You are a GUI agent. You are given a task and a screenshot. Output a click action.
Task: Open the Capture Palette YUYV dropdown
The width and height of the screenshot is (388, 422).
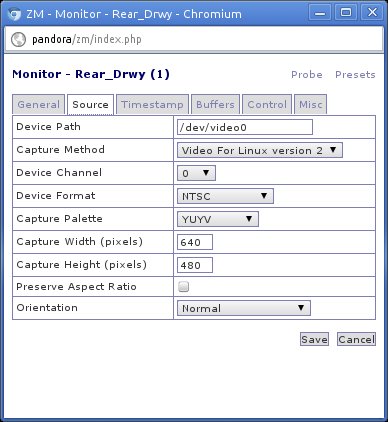(218, 219)
